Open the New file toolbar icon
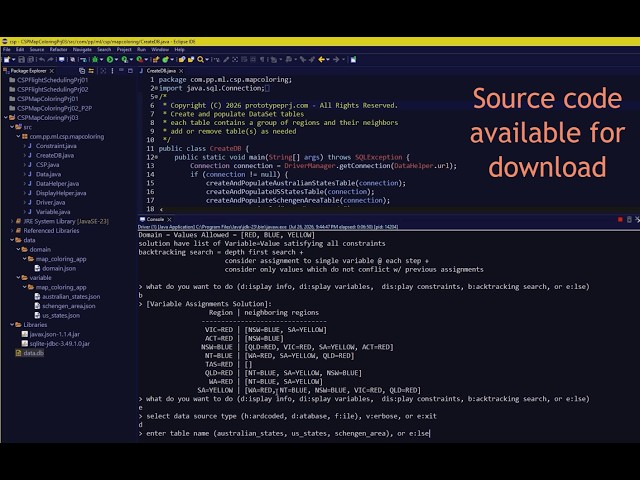640x480 pixels. click(7, 60)
